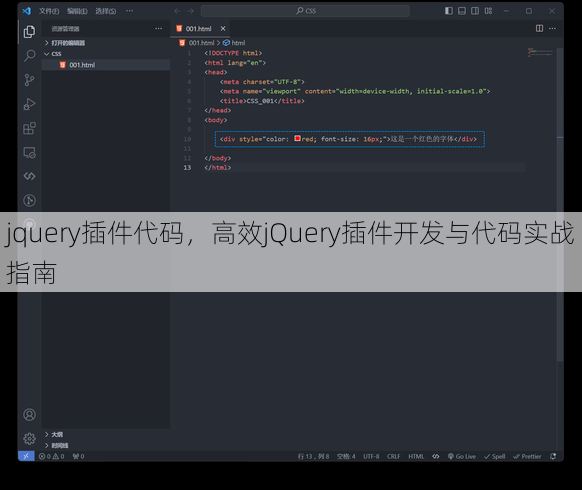Select the 001.html editor tab
This screenshot has height=490, width=582.
point(199,29)
